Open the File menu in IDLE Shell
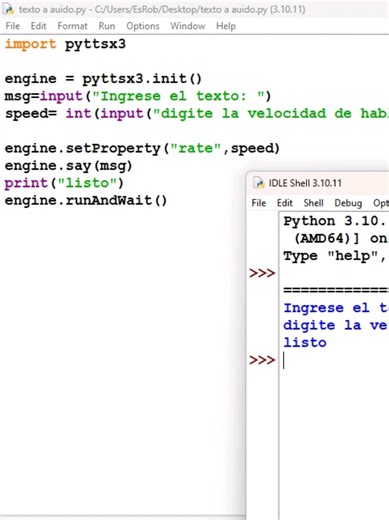 point(259,203)
